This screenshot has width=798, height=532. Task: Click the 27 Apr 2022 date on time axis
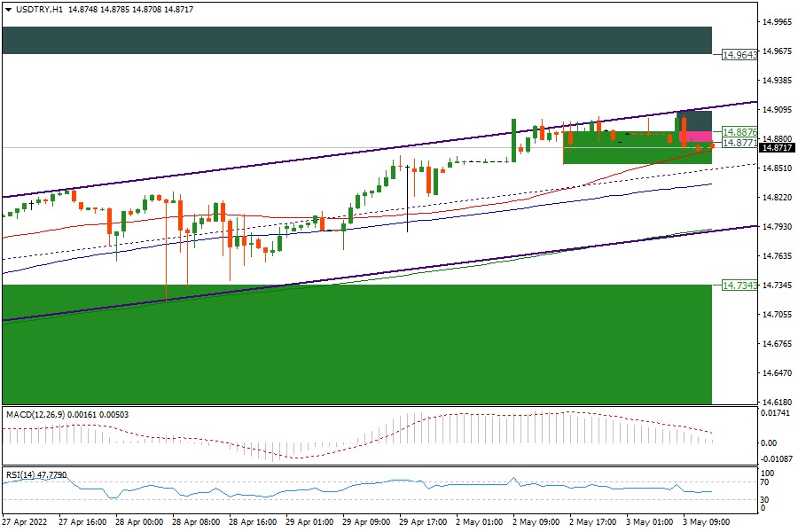coord(25,522)
